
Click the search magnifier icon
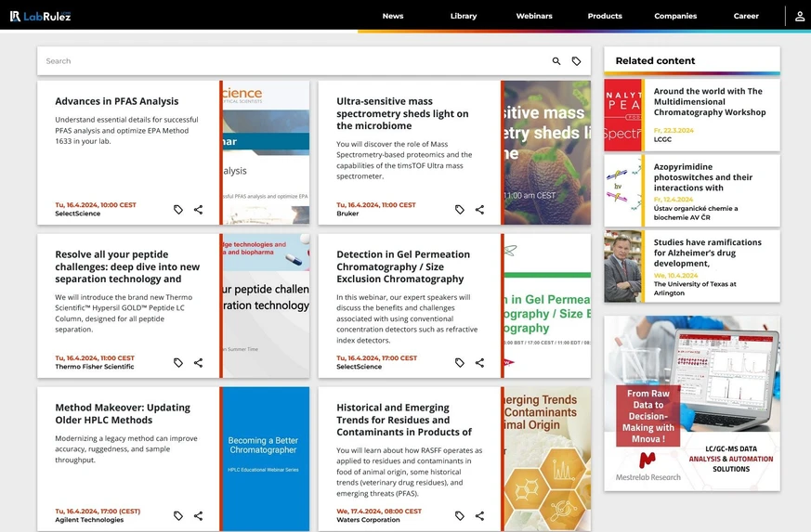click(x=556, y=61)
